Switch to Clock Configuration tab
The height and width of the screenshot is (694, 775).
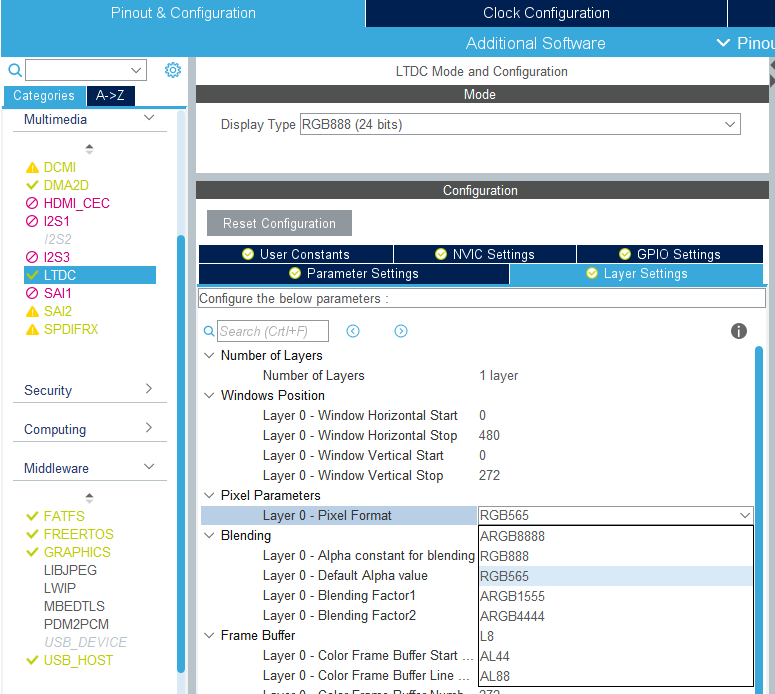[x=546, y=13]
